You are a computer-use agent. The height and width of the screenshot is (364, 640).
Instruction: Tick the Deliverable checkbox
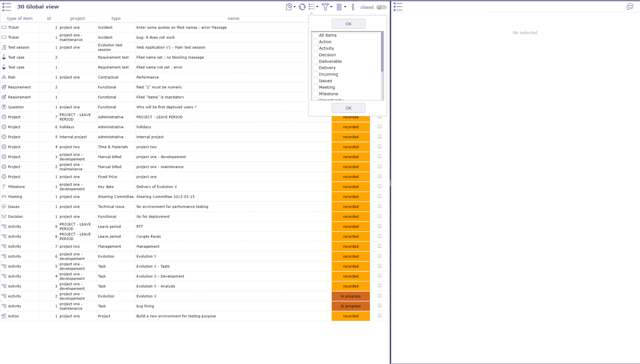click(x=316, y=61)
